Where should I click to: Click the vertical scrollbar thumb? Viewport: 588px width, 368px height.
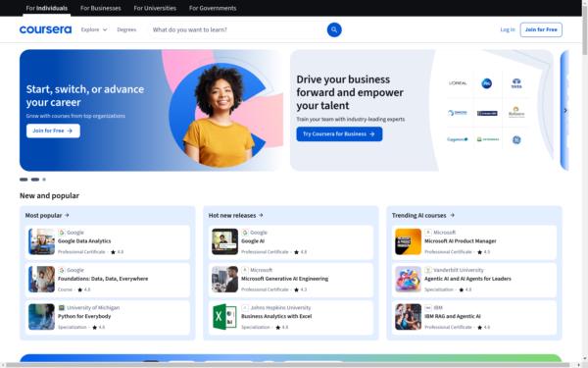point(585,30)
